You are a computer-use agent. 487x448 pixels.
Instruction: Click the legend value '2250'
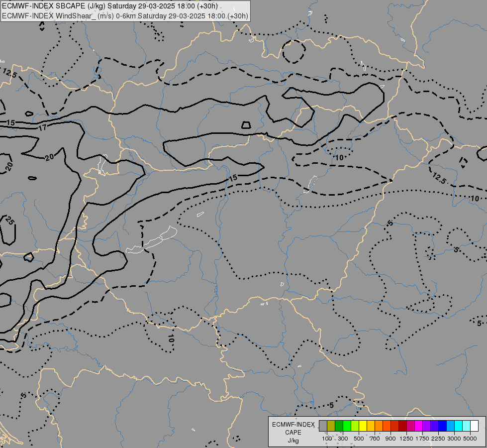click(438, 439)
